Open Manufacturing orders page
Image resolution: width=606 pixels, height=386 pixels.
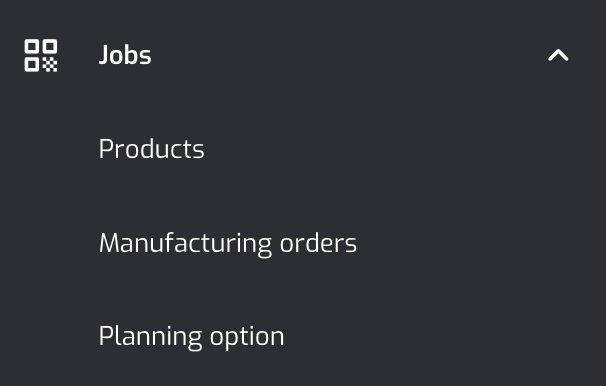pos(228,243)
